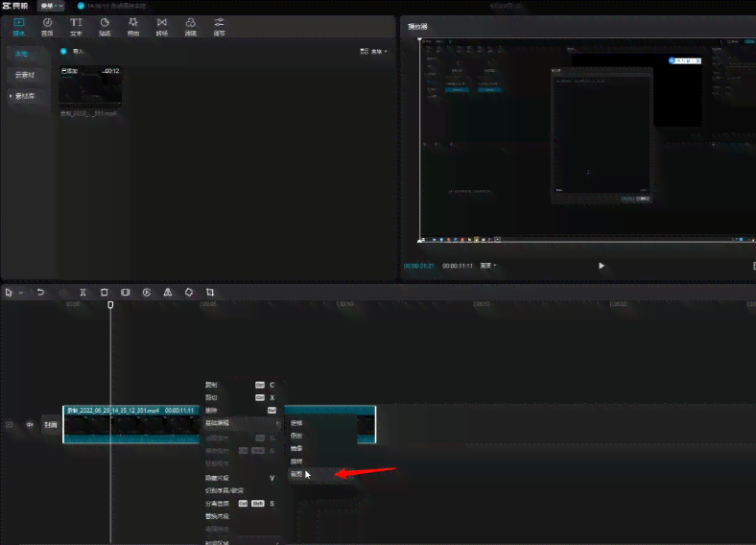The height and width of the screenshot is (545, 756).
Task: Open the Filters (滤镜) tab
Action: coord(191,27)
